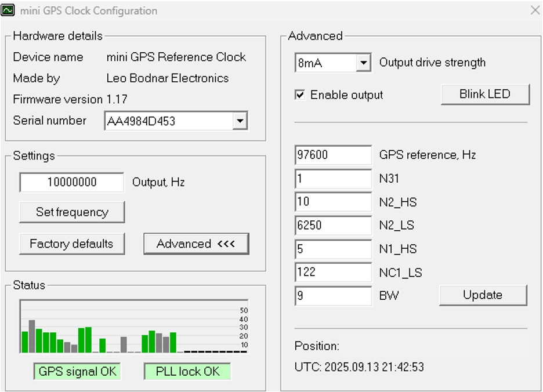The image size is (543, 392).
Task: Toggle the Enable output checkbox
Action: tap(300, 95)
